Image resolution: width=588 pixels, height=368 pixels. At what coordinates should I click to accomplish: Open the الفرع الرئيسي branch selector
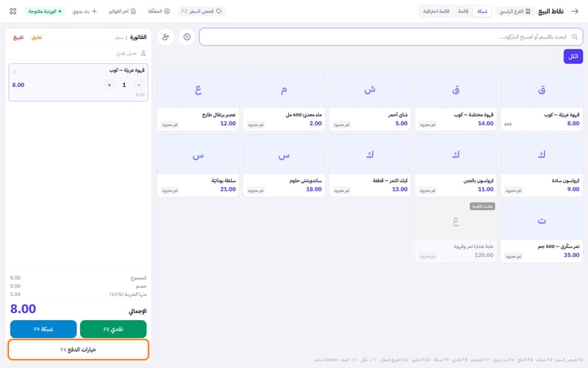click(515, 11)
